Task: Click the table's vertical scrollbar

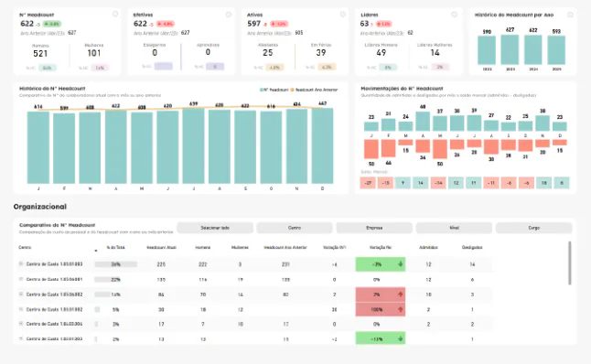Action: [570, 263]
